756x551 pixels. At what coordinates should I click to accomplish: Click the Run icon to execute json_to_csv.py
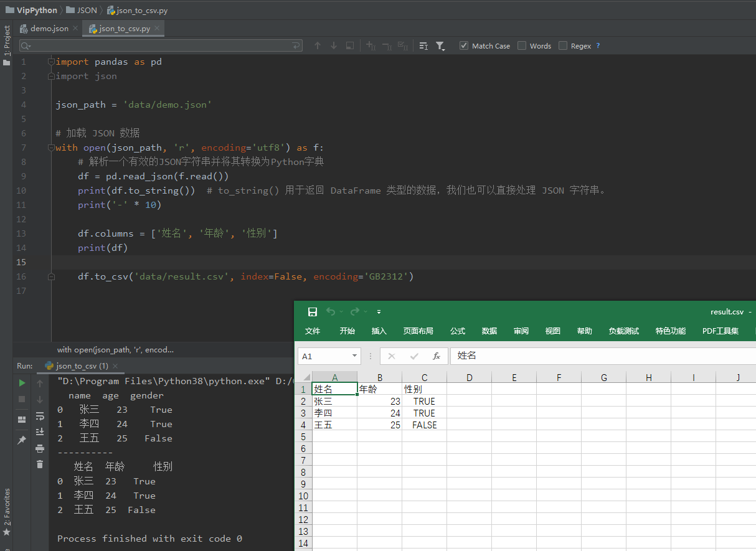[22, 383]
